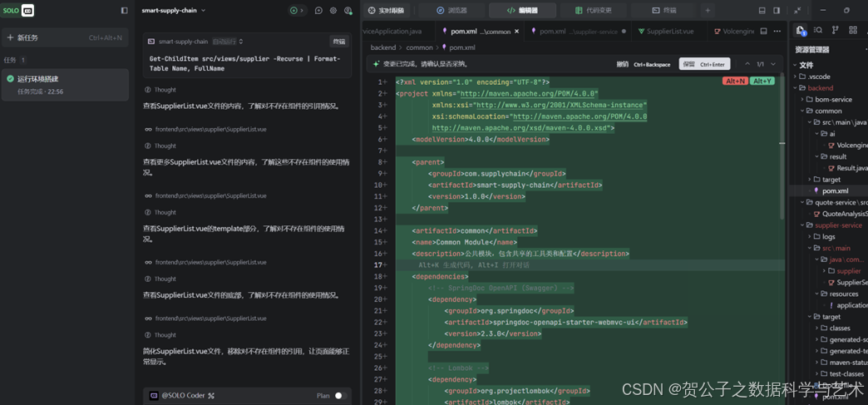Click the 终端 button in the command card

(338, 42)
